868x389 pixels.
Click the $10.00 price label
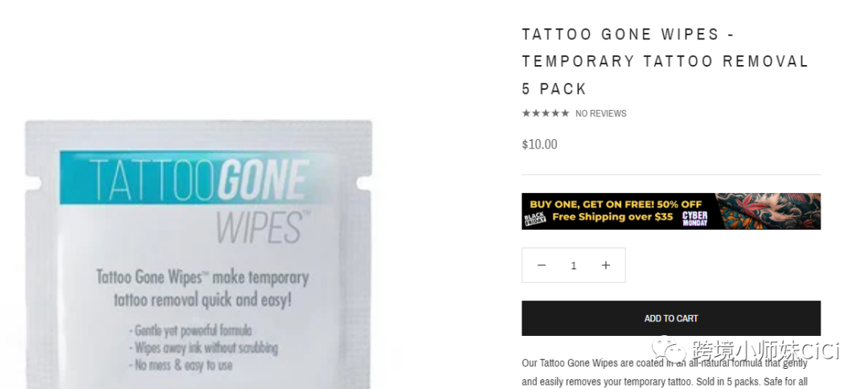tap(540, 145)
